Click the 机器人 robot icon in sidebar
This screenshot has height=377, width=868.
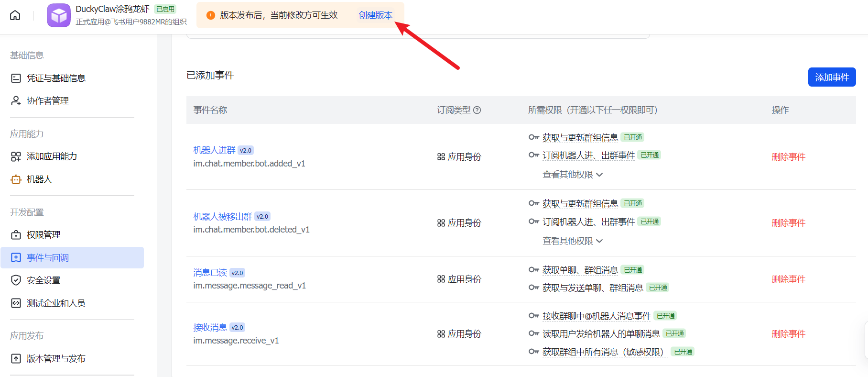pyautogui.click(x=16, y=179)
